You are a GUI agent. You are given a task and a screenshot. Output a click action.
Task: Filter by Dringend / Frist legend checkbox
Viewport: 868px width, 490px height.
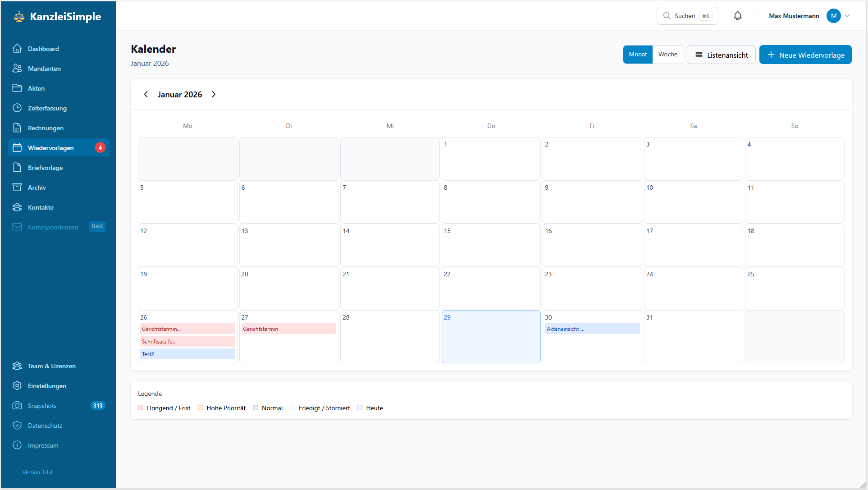point(141,408)
